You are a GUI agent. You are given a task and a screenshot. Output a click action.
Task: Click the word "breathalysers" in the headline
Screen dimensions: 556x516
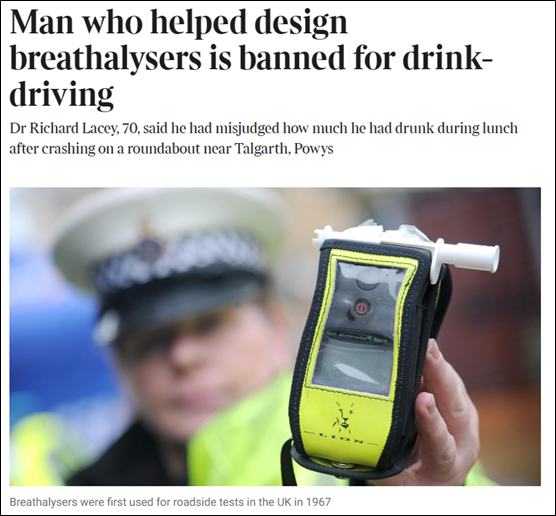[x=105, y=59]
